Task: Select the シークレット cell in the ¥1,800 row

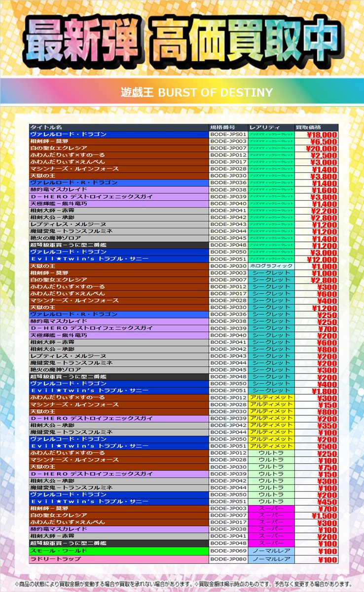Action: (271, 390)
